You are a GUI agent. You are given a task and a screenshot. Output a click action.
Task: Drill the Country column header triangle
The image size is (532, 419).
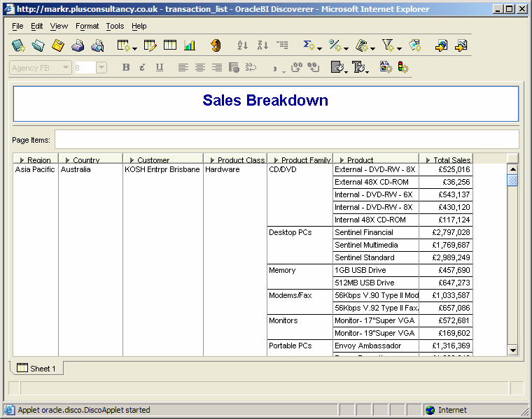67,160
